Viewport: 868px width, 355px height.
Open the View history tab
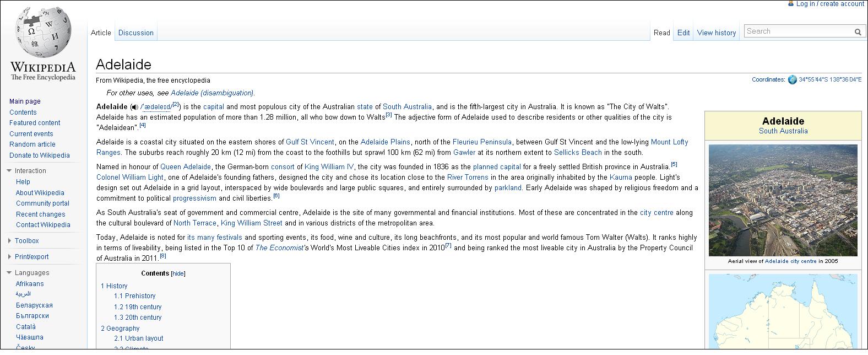point(717,33)
